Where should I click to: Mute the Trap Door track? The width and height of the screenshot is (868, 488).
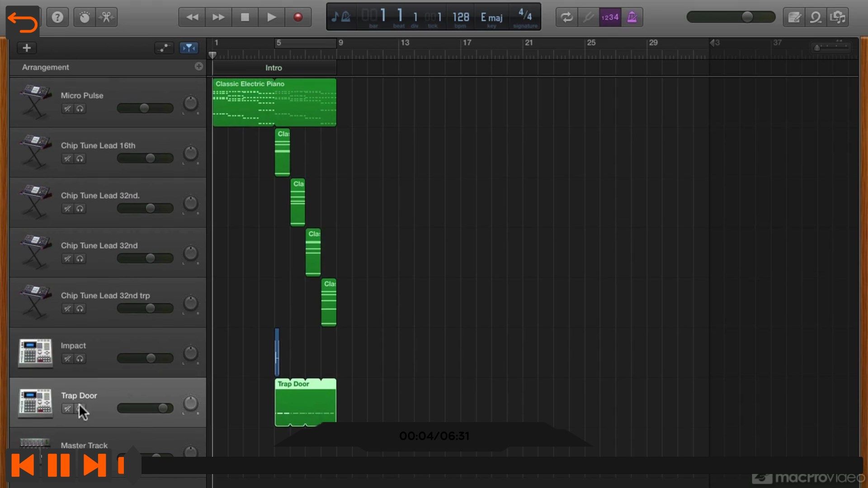tap(67, 409)
